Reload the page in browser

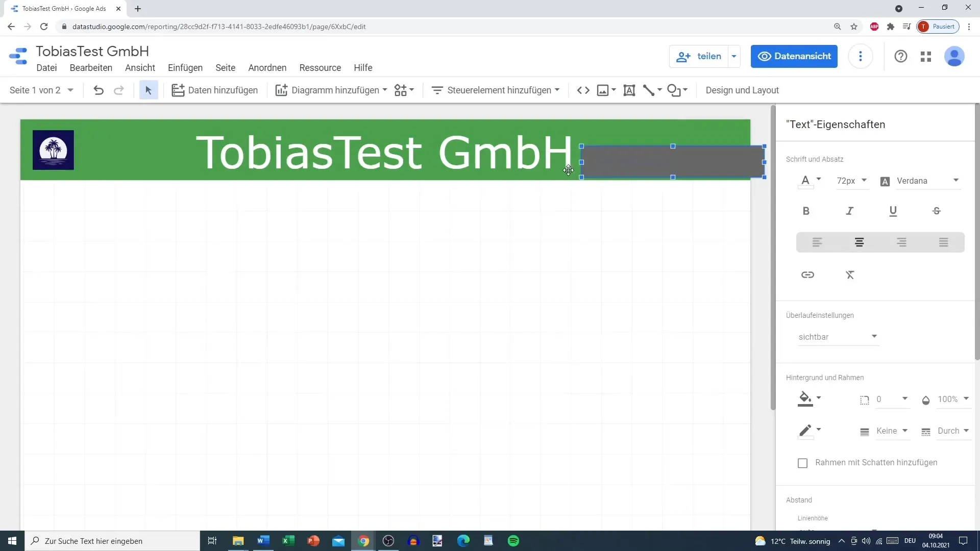pyautogui.click(x=44, y=27)
